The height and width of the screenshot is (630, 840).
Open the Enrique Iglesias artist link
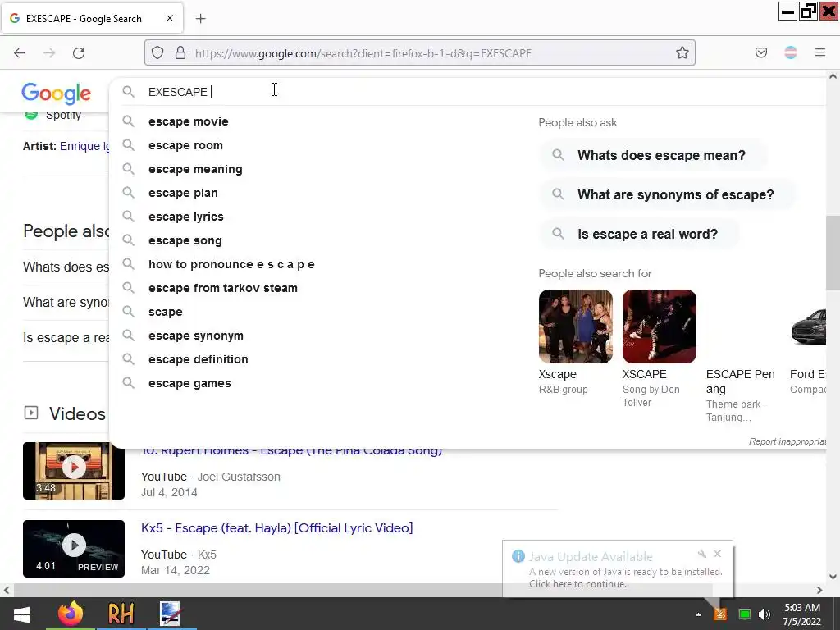84,146
